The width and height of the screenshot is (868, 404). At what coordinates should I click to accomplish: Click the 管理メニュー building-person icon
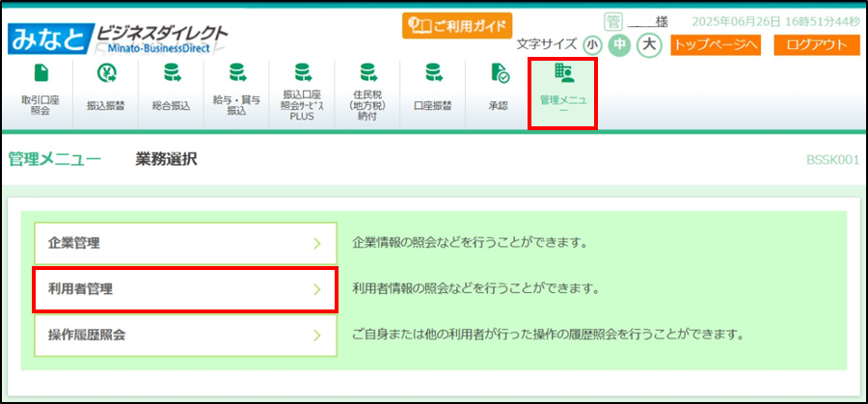pyautogui.click(x=562, y=73)
